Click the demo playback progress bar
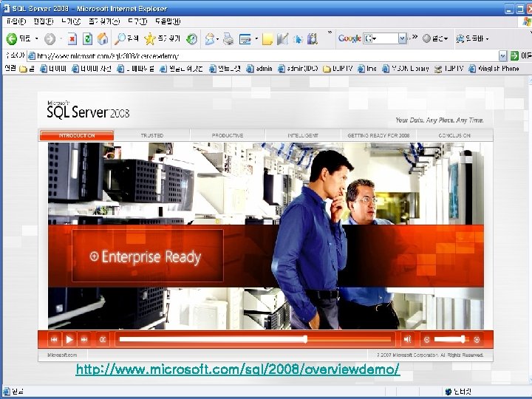Screen dimensions: 532x399 click(255, 339)
